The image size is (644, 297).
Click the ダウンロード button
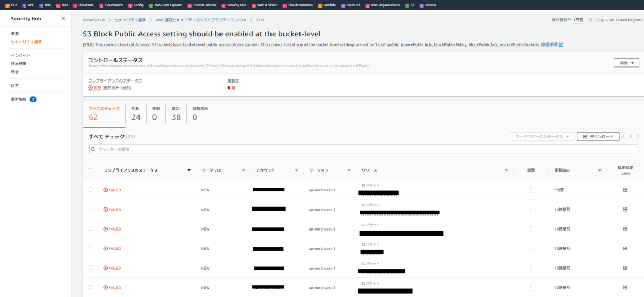point(598,137)
